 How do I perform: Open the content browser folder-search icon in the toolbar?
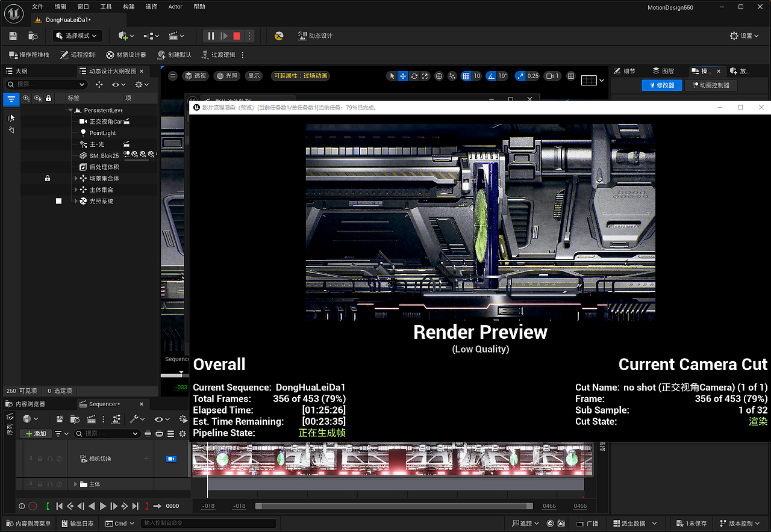(x=34, y=36)
